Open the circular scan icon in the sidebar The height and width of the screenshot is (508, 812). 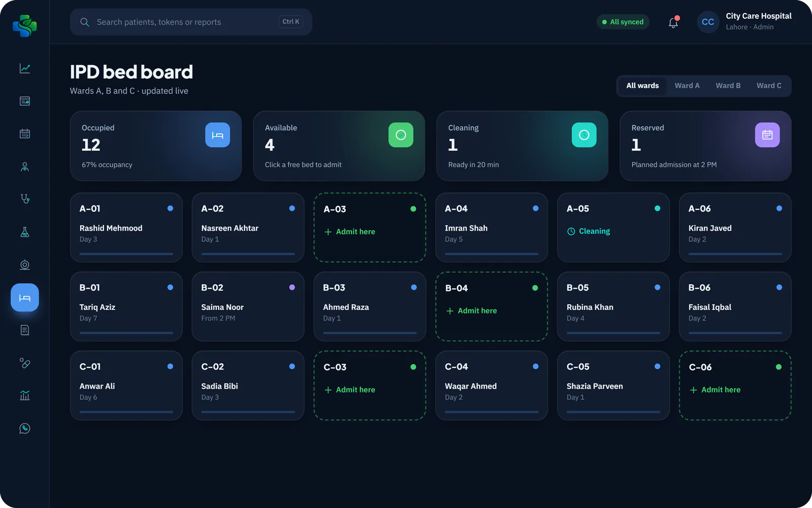coord(25,265)
